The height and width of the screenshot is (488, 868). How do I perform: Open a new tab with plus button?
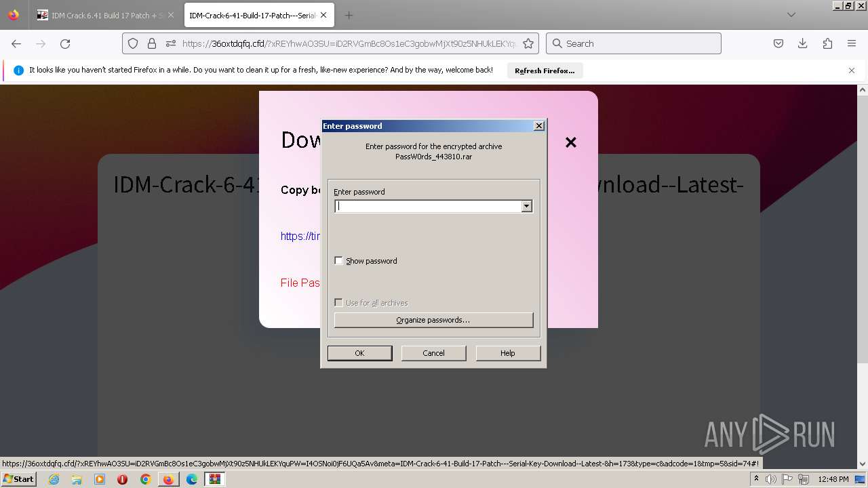349,15
